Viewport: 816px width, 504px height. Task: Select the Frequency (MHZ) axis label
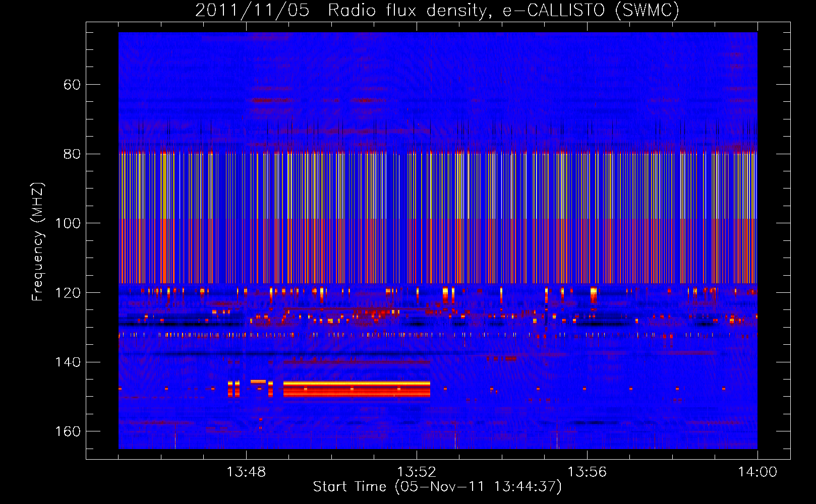pyautogui.click(x=37, y=241)
